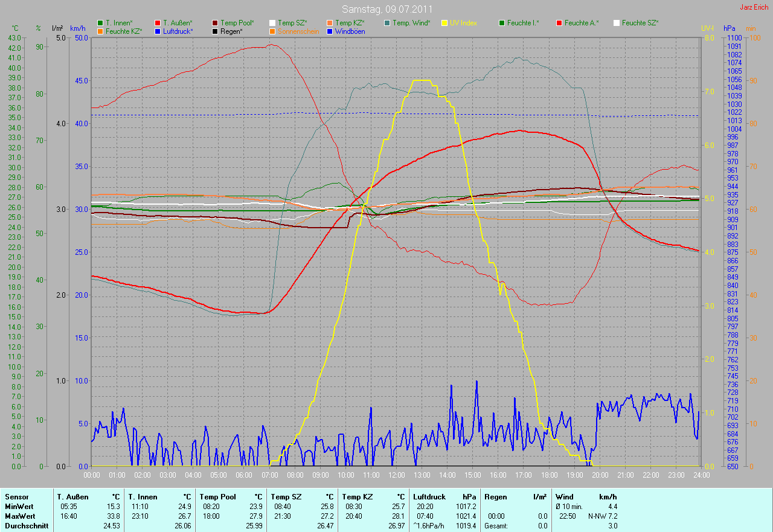The width and height of the screenshot is (773, 532).
Task: Click the green T. Innen legend square
Action: click(x=100, y=23)
